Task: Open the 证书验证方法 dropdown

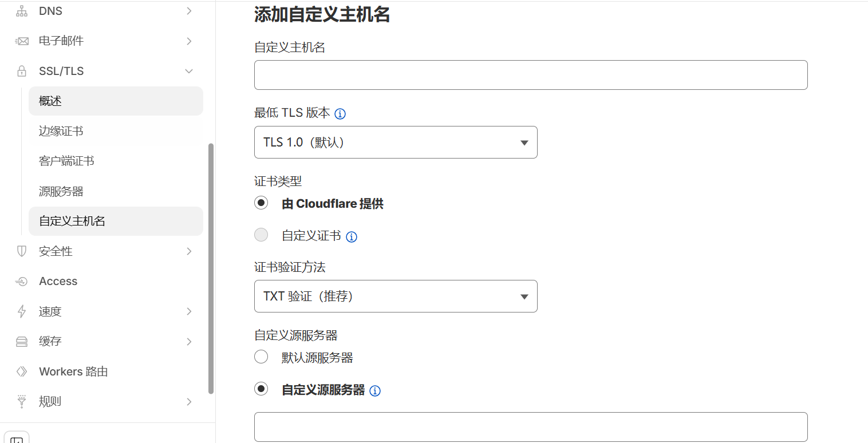Action: click(x=396, y=296)
